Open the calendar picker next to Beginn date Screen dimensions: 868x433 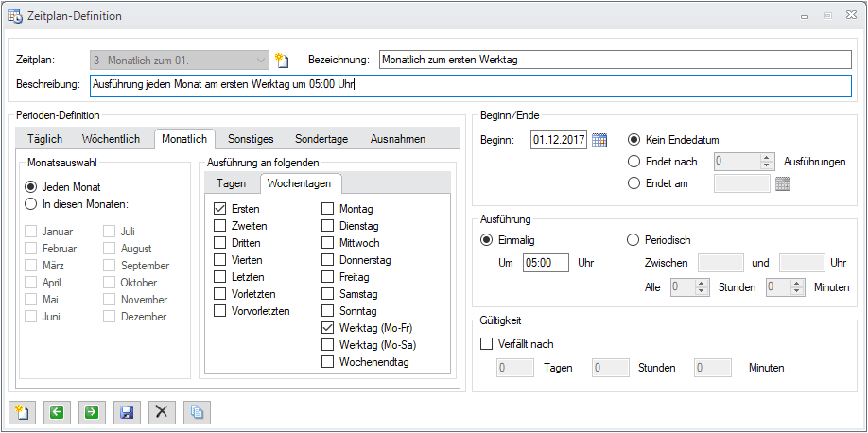pyautogui.click(x=599, y=141)
